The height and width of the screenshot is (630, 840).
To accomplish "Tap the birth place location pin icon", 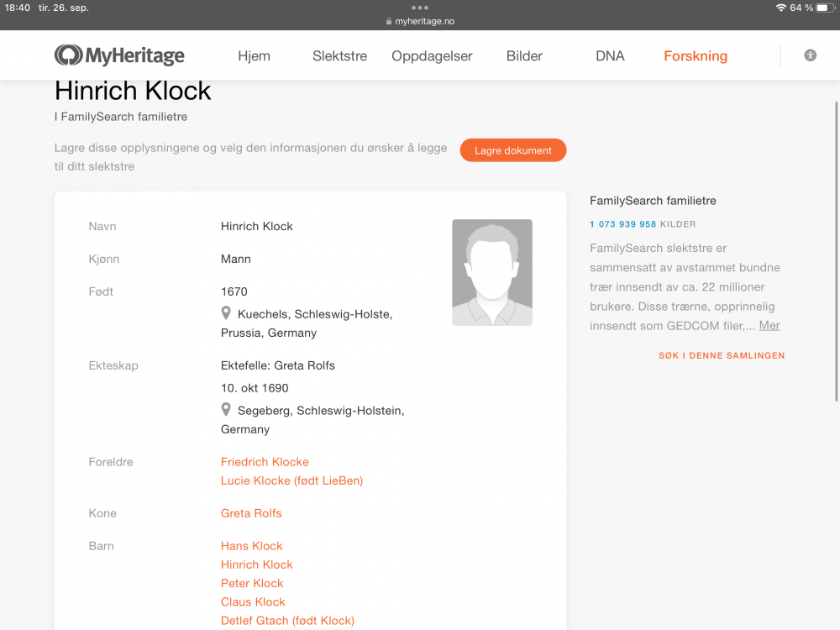I will click(226, 312).
